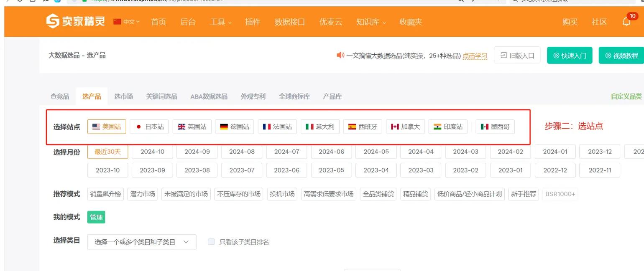Select 日本站 with the Japan flag icon
Screen dimensions: 644x271
149,127
